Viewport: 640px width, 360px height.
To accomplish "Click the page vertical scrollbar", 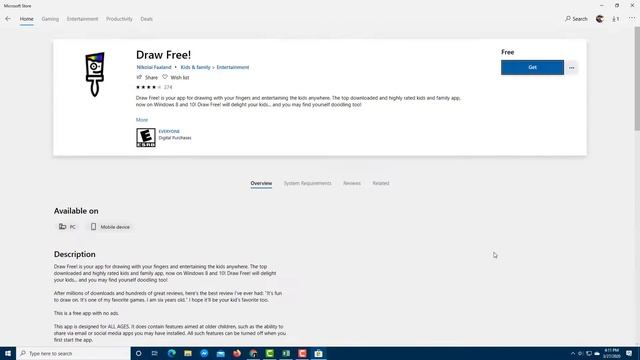I will [637, 78].
